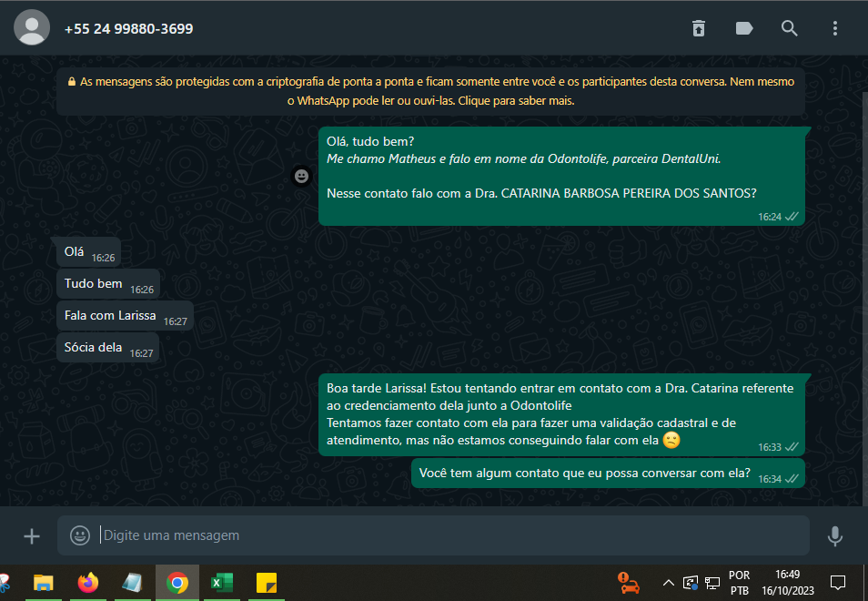Switch to Google Chrome in taskbar
This screenshot has height=601, width=868.
pos(177,583)
